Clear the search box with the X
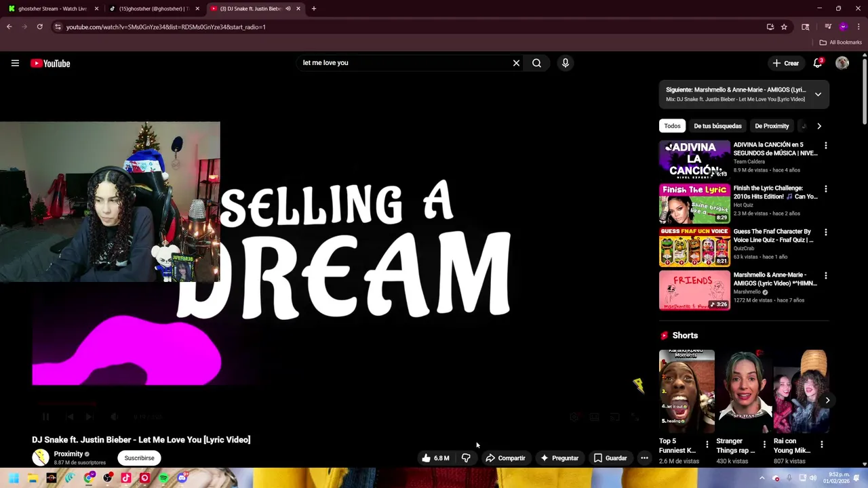The height and width of the screenshot is (488, 868). (x=516, y=63)
